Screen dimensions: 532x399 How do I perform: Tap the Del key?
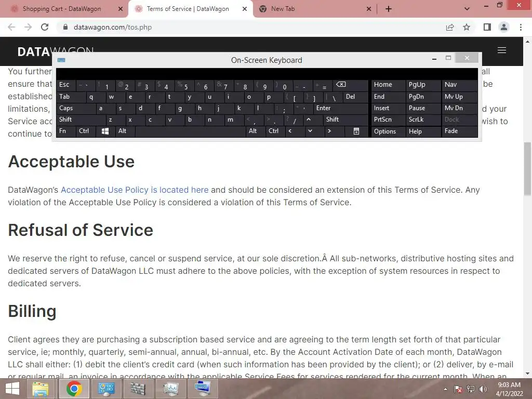pyautogui.click(x=355, y=97)
